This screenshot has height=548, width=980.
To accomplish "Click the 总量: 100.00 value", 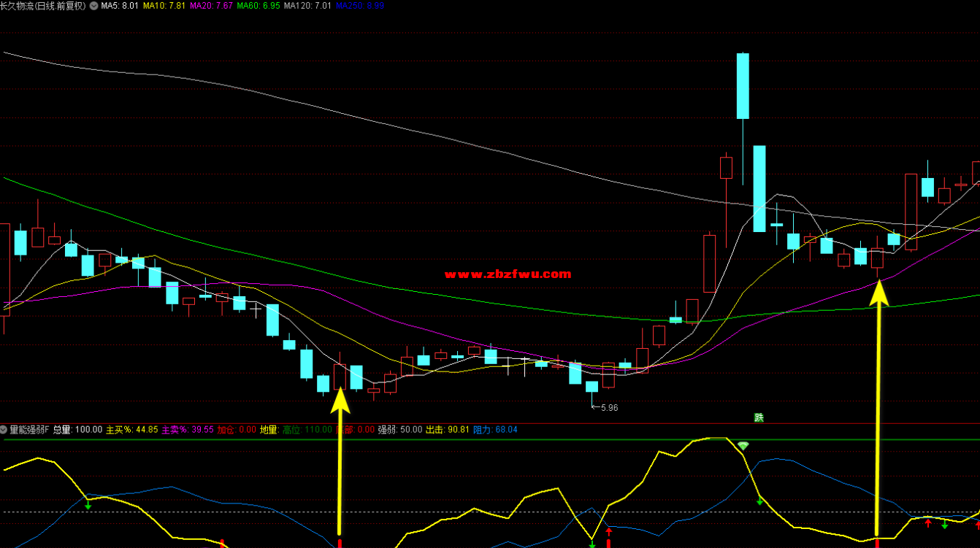I will 77,430.
